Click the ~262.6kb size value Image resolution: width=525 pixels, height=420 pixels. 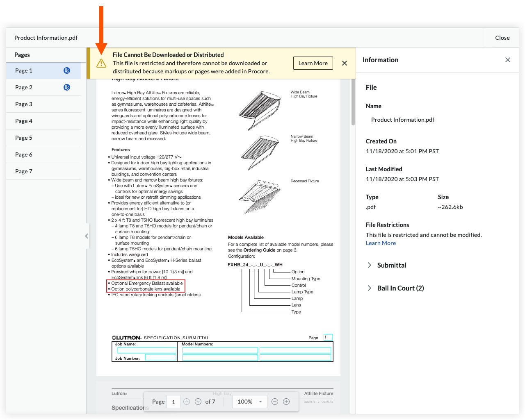[x=450, y=207]
